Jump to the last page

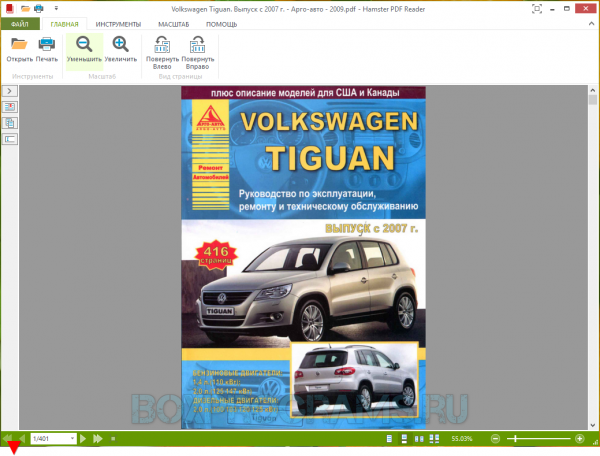click(98, 438)
